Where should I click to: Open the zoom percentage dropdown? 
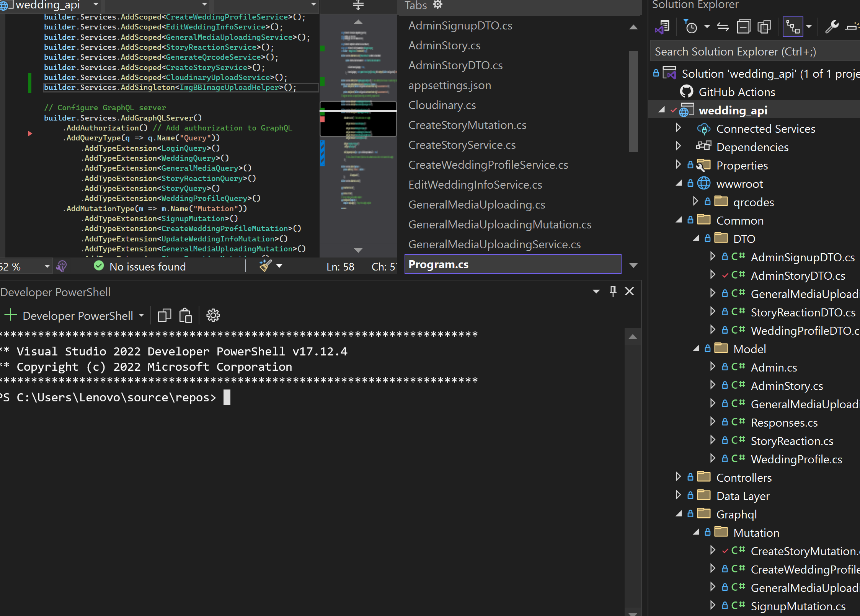click(x=47, y=266)
